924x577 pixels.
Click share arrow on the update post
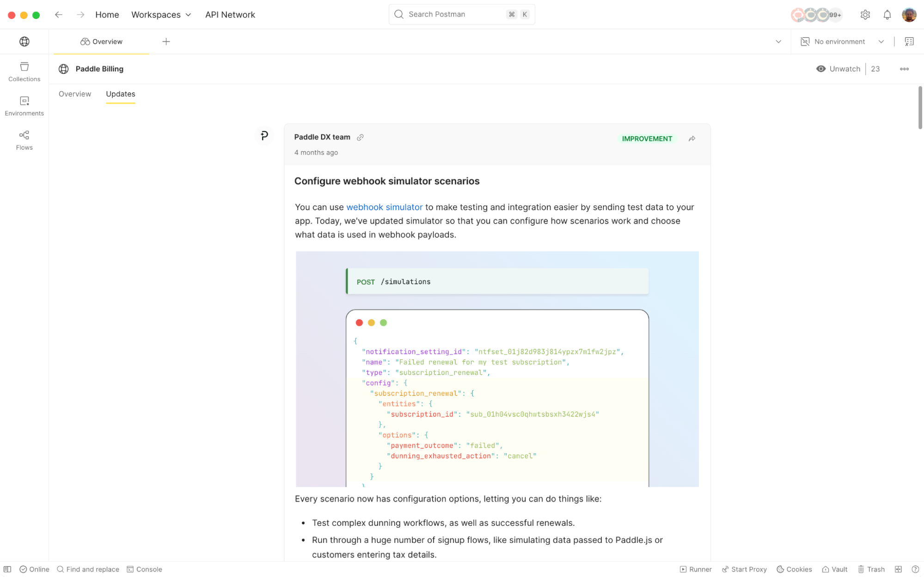(691, 139)
